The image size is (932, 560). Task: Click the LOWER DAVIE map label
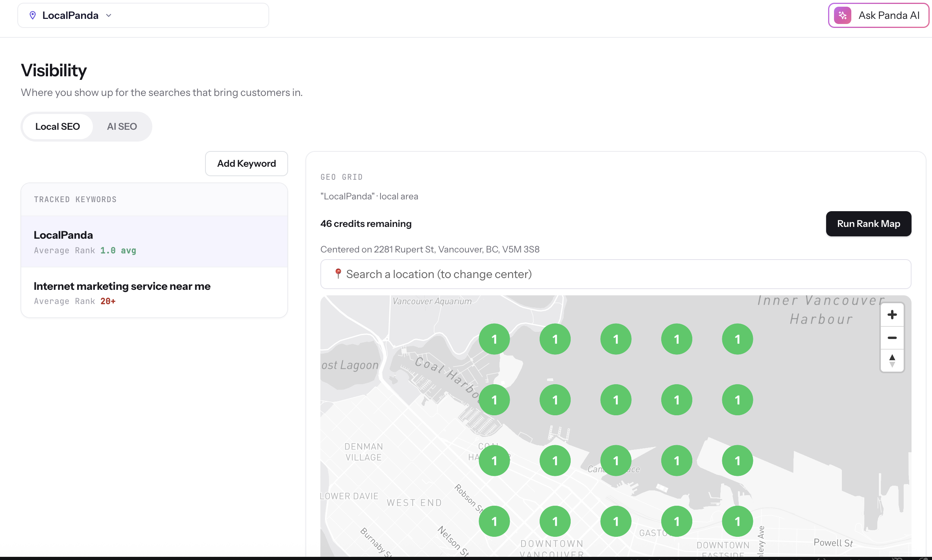pos(349,496)
